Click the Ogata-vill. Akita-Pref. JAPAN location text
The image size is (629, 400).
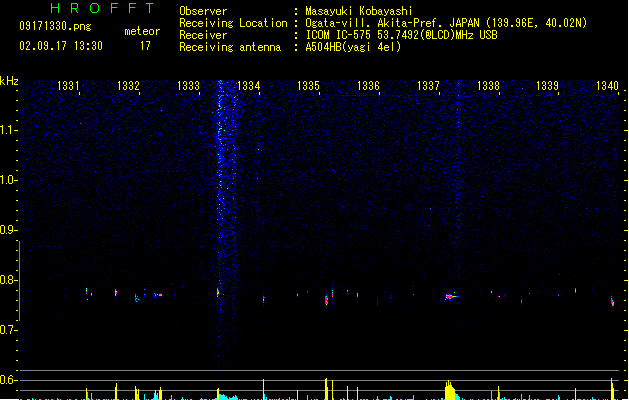point(446,23)
